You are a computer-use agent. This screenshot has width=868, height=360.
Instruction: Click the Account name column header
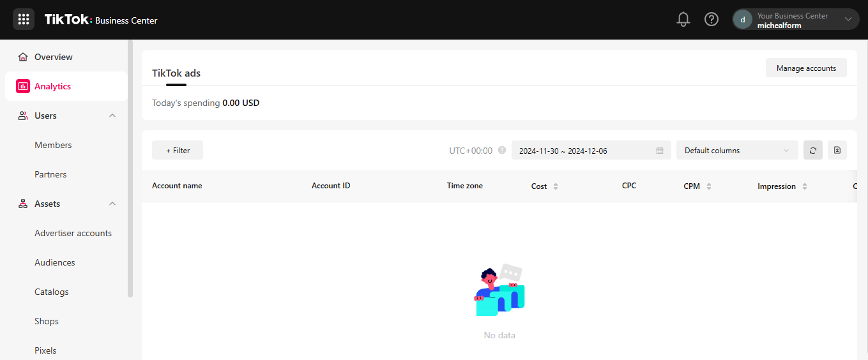(177, 186)
